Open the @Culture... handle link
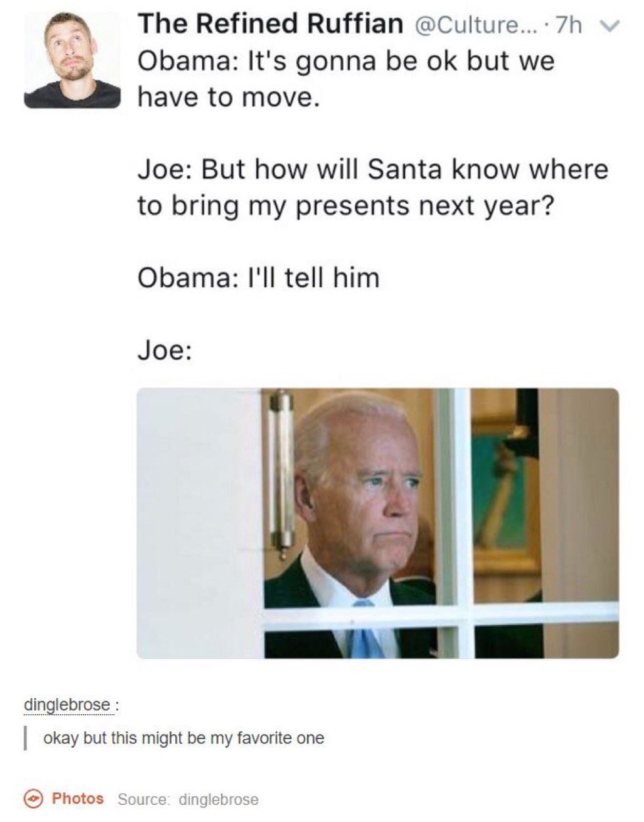This screenshot has width=644, height=822. click(x=476, y=25)
